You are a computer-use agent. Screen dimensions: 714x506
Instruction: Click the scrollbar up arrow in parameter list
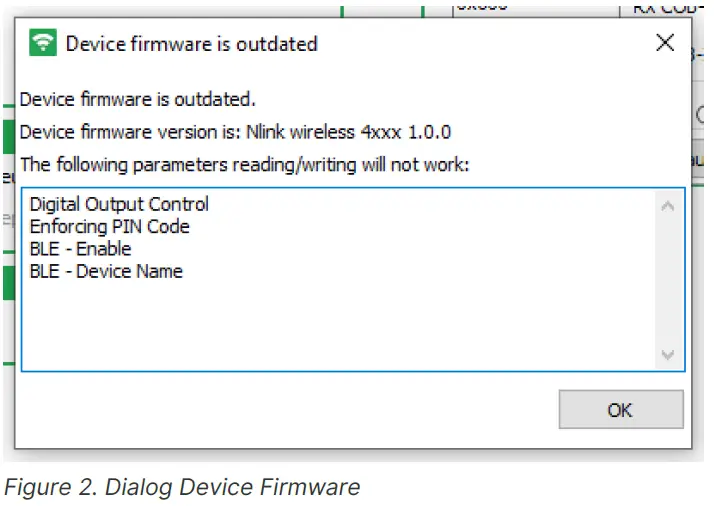point(668,206)
